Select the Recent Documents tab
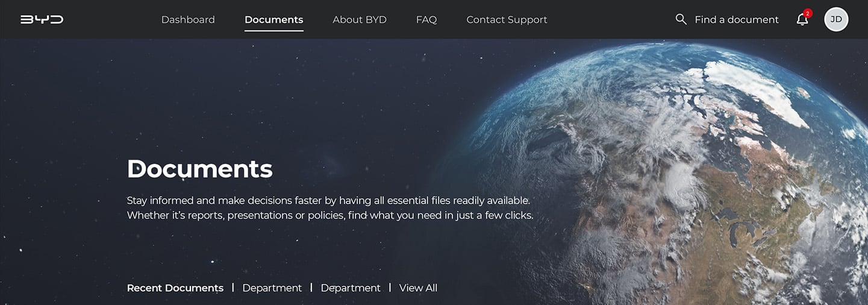 pos(175,288)
